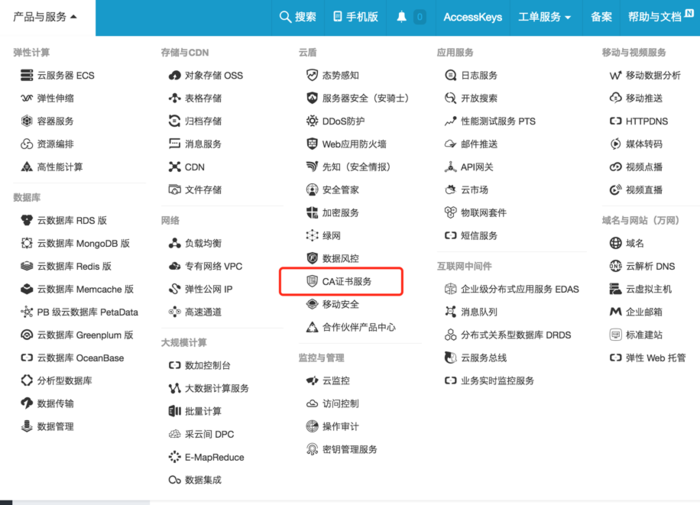Click the DDoS防护 shield icon
700x505 pixels.
click(312, 121)
